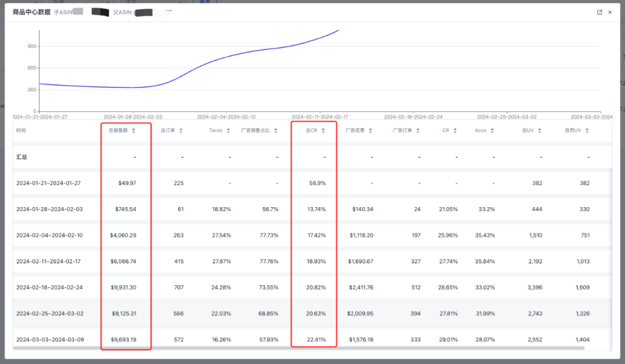
Task: Sort table by 总销售额 column
Action: 134,131
